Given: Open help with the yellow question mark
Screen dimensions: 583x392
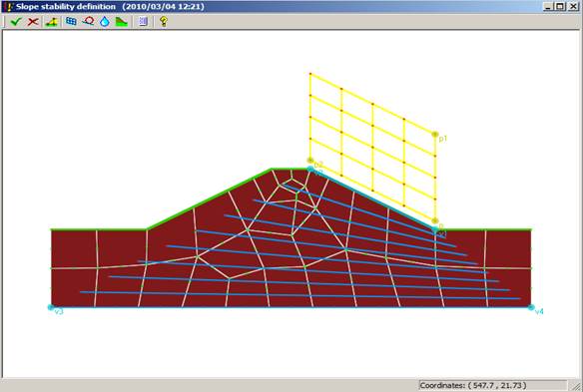Looking at the screenshot, I should click(164, 21).
